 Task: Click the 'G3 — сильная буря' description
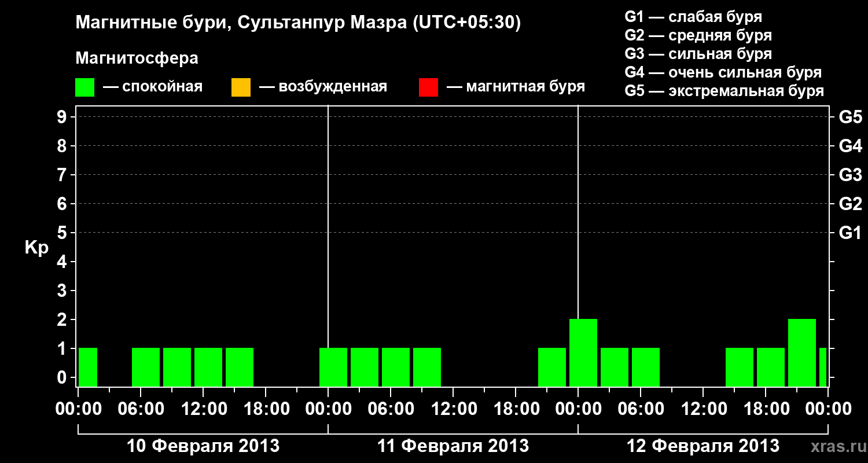698,54
